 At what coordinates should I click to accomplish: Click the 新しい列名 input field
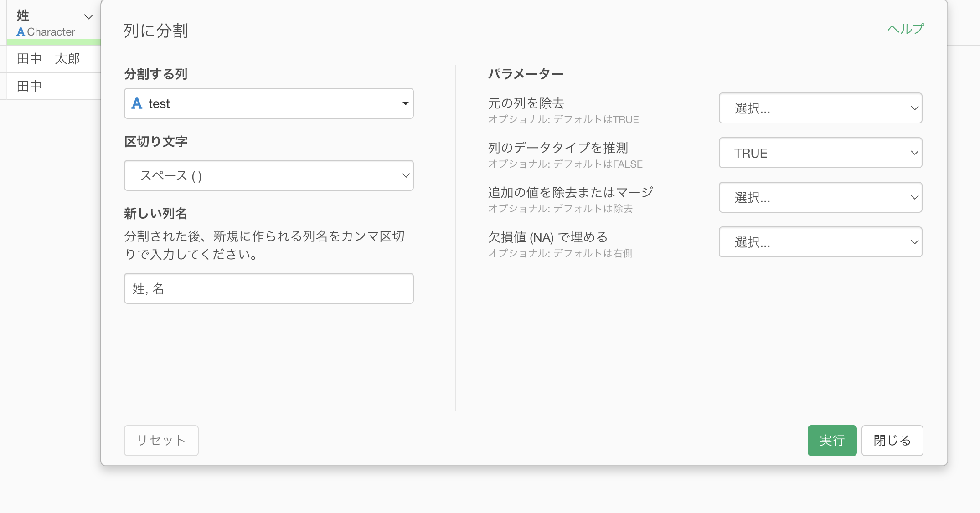[x=268, y=288]
